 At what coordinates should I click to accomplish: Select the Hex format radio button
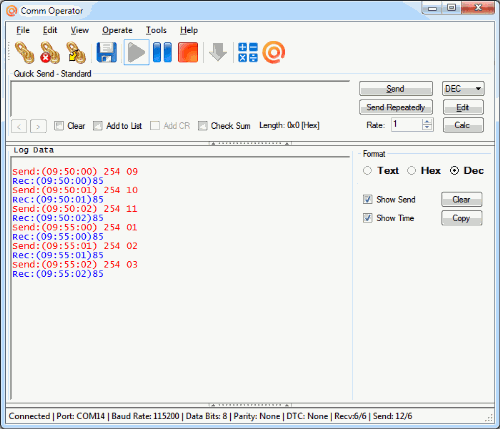[x=411, y=171]
